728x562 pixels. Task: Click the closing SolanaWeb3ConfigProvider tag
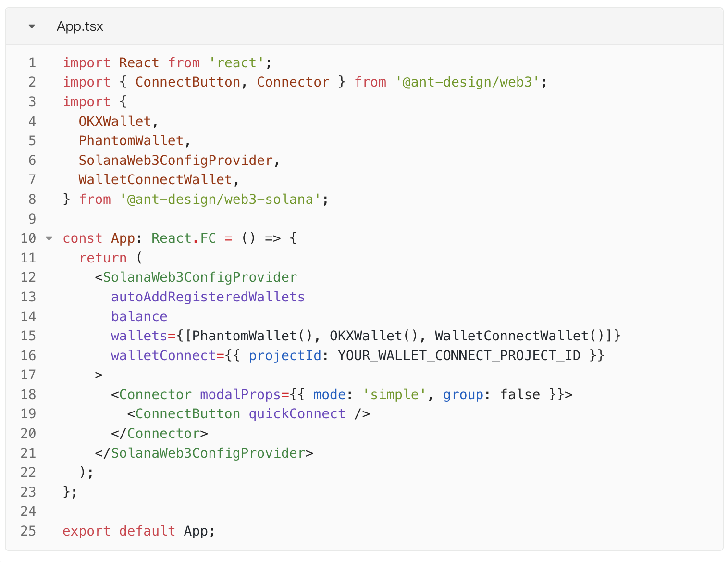[208, 453]
